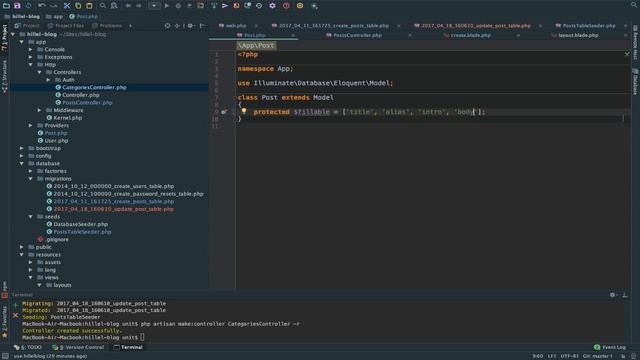This screenshot has width=640, height=360.
Task: Collapse the app folder in project tree
Action: (x=22, y=42)
